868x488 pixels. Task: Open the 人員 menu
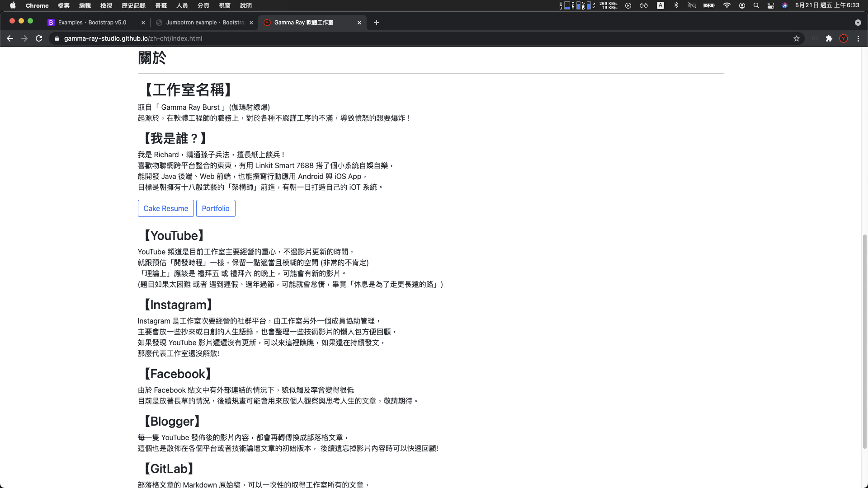[x=182, y=5]
